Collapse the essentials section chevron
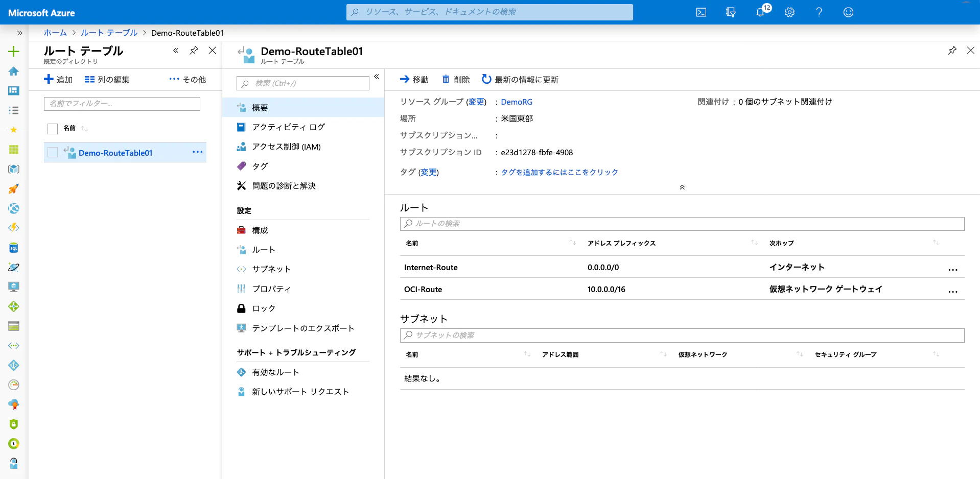 [x=682, y=187]
